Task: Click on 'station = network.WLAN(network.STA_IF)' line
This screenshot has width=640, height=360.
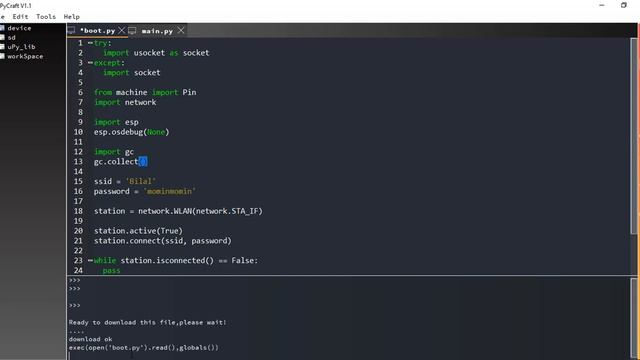Action: tap(178, 211)
